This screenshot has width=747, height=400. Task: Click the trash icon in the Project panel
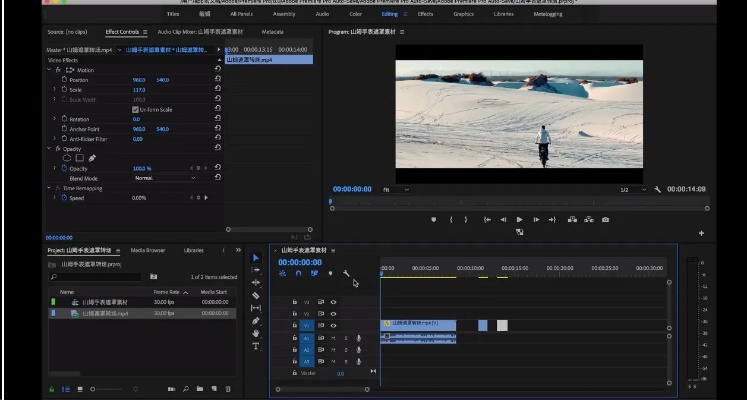(228, 388)
